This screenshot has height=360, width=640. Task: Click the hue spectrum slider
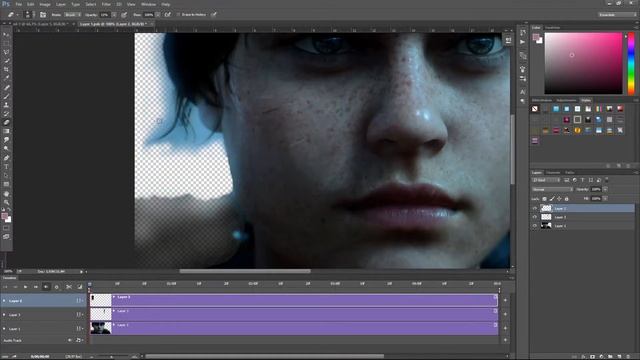[x=631, y=63]
